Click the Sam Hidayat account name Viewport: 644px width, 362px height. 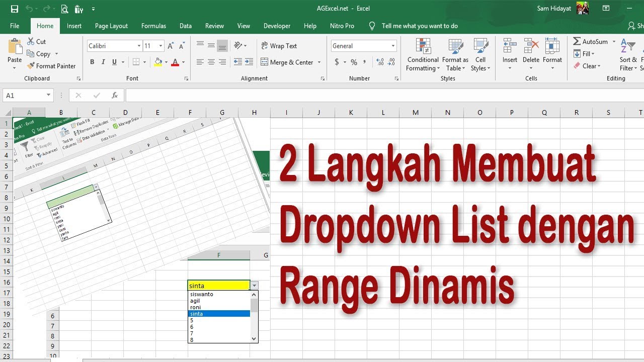555,9
